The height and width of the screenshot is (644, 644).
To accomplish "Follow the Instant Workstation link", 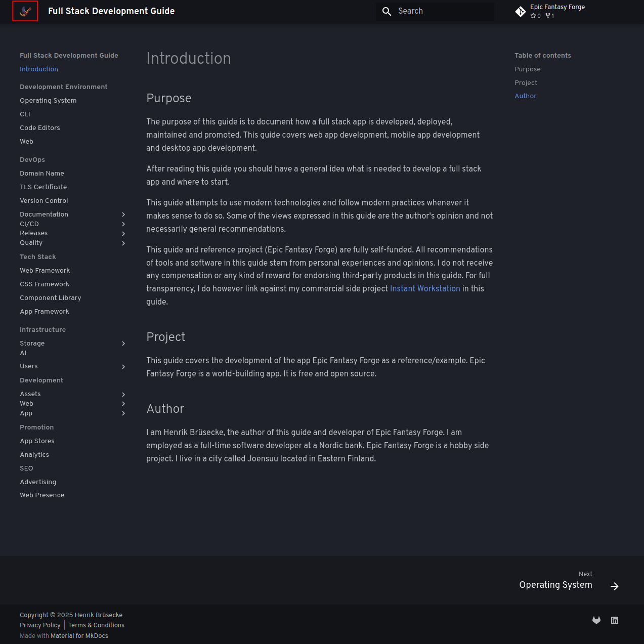I will pyautogui.click(x=425, y=289).
